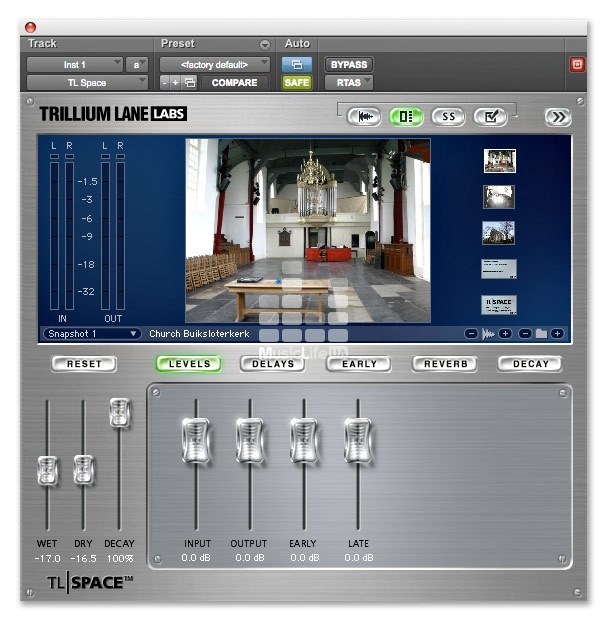
Task: Select the green picture view mode button
Action: pyautogui.click(x=406, y=117)
